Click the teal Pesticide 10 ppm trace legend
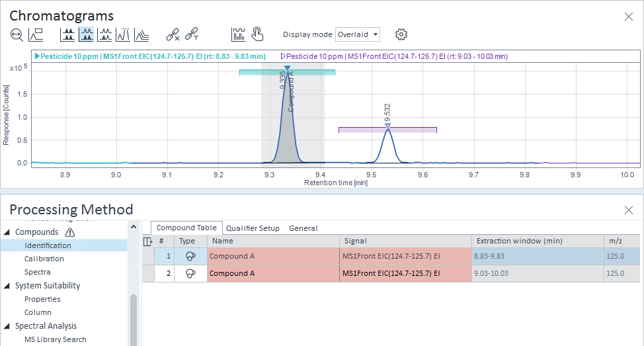 tap(150, 56)
